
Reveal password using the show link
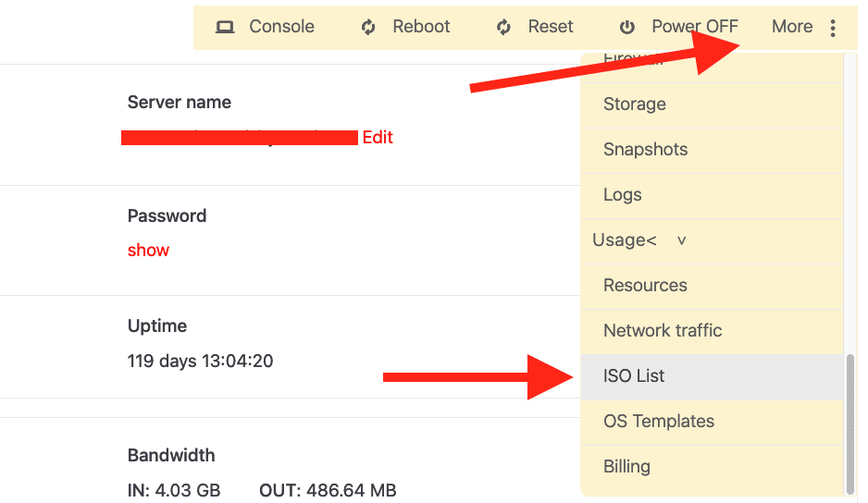click(148, 251)
